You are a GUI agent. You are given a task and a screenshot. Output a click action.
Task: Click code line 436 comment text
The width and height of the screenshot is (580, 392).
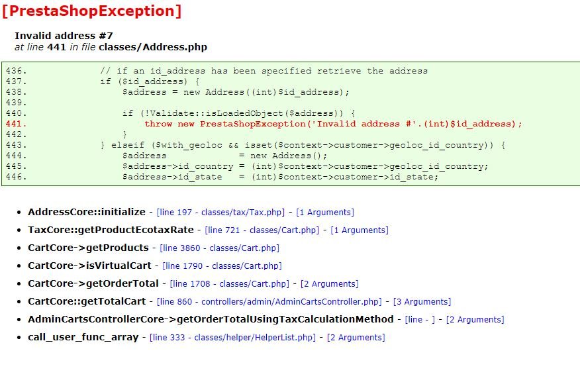[x=264, y=71]
